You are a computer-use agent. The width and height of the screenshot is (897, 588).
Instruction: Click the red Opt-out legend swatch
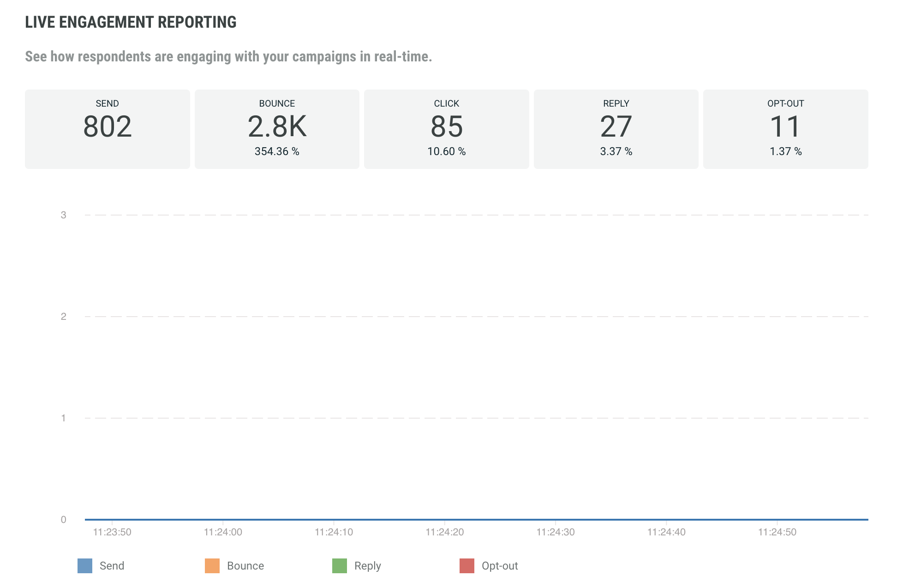click(467, 566)
